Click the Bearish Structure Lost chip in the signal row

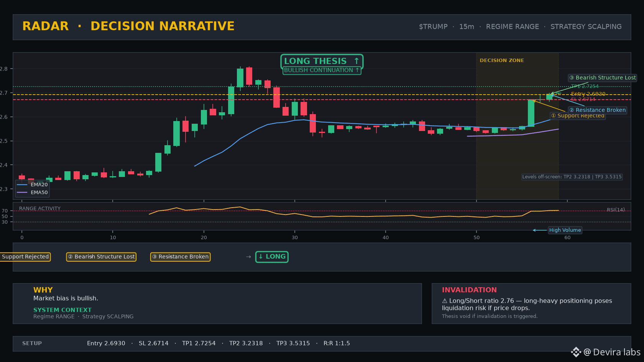(101, 257)
